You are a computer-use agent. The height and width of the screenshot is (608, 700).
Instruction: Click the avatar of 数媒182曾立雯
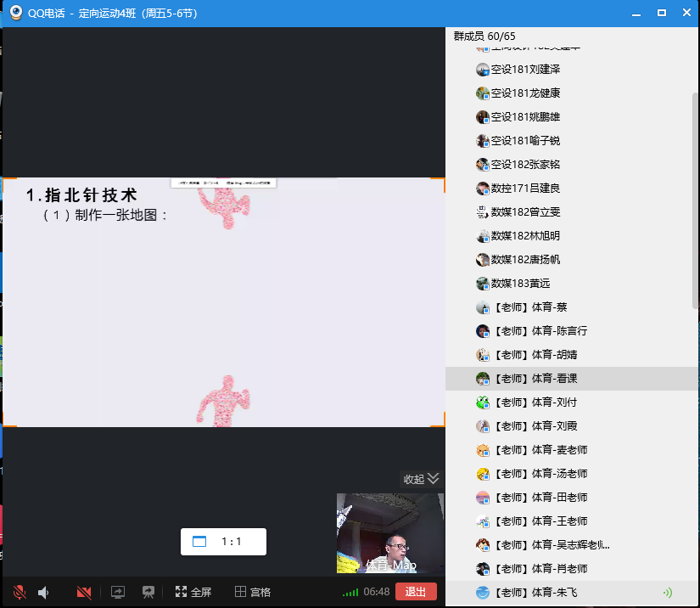click(x=483, y=211)
